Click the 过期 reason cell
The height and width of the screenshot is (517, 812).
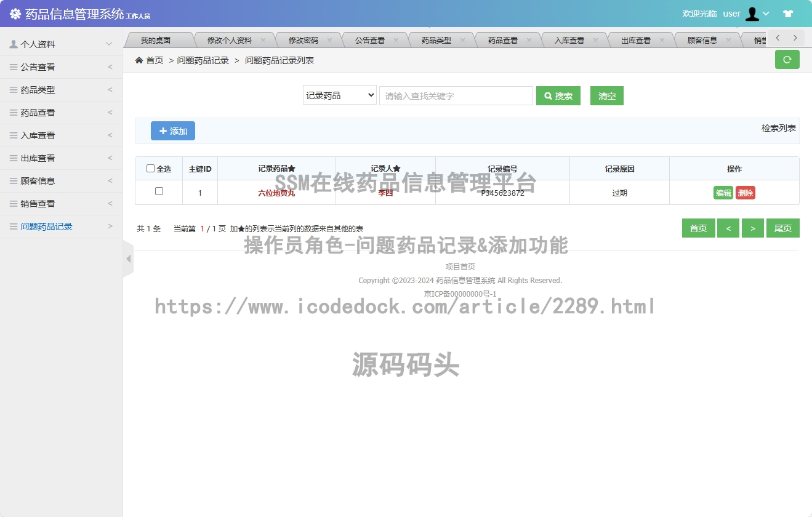pyautogui.click(x=619, y=193)
